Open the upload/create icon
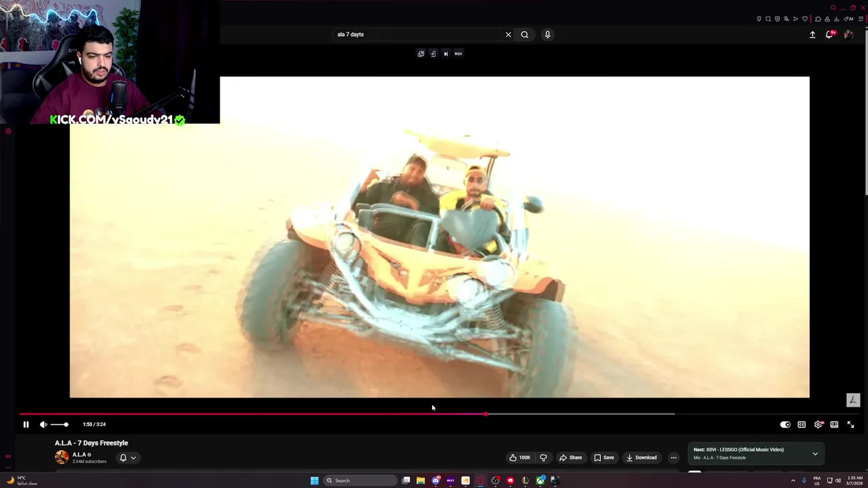The width and height of the screenshot is (868, 488). click(x=812, y=35)
